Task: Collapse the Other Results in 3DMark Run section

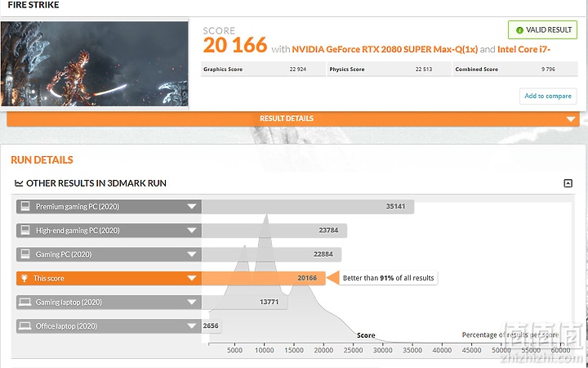Action: (568, 183)
